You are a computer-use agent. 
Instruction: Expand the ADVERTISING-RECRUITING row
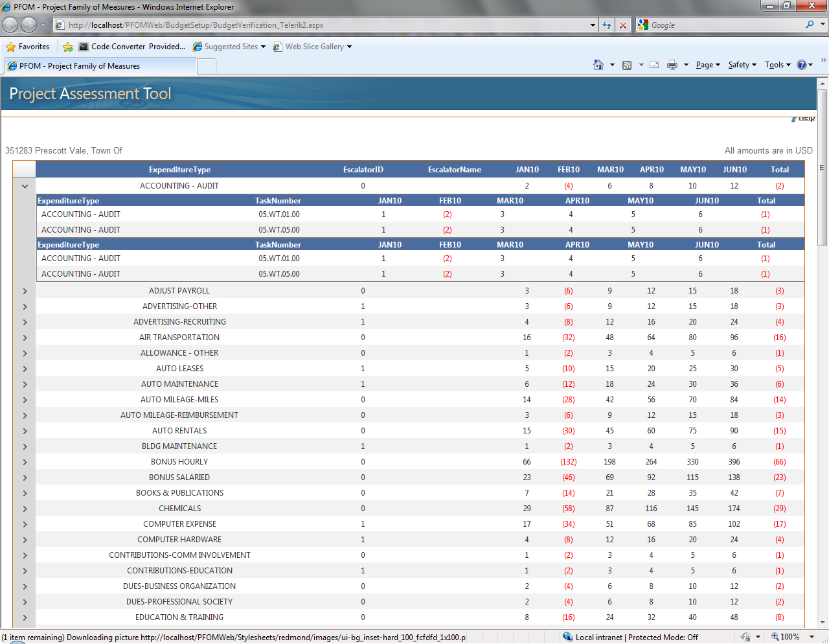(25, 322)
